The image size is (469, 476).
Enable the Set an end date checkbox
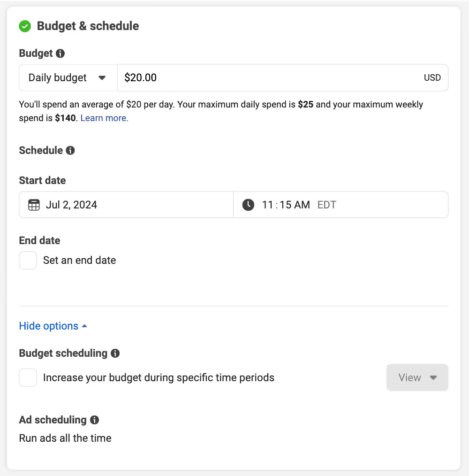(28, 261)
